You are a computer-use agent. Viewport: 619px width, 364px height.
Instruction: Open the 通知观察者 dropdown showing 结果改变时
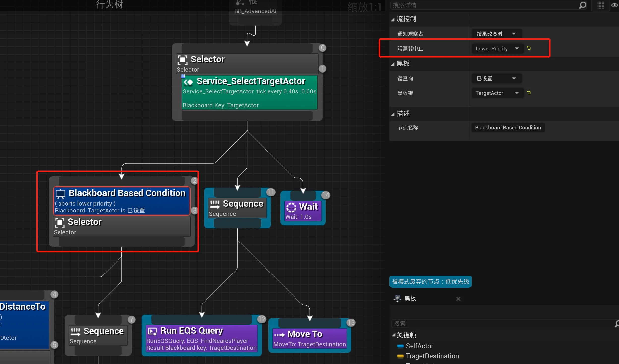click(x=496, y=34)
